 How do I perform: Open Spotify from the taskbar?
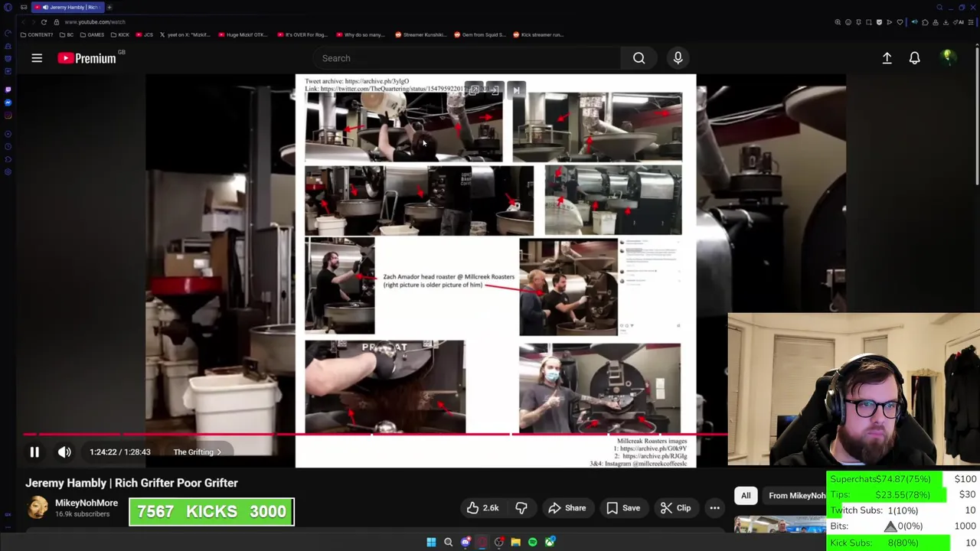(532, 542)
